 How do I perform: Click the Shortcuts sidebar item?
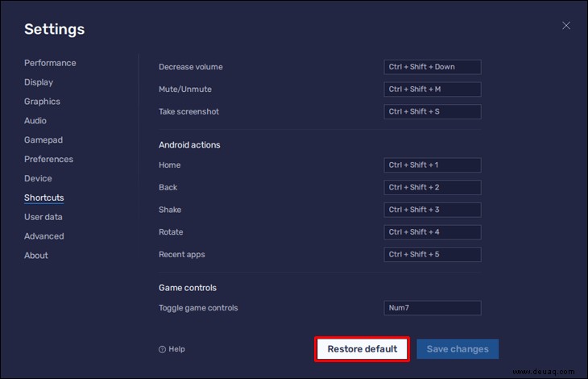(x=43, y=198)
